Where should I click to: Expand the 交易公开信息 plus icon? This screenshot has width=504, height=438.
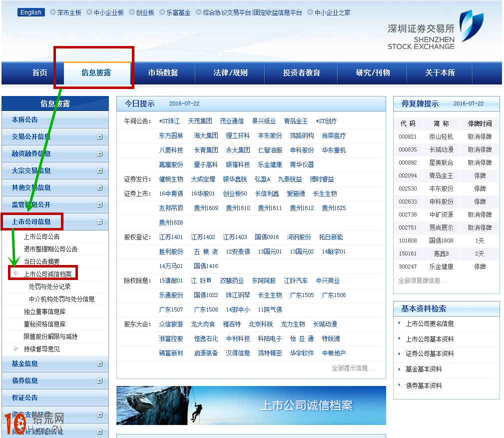[100, 137]
